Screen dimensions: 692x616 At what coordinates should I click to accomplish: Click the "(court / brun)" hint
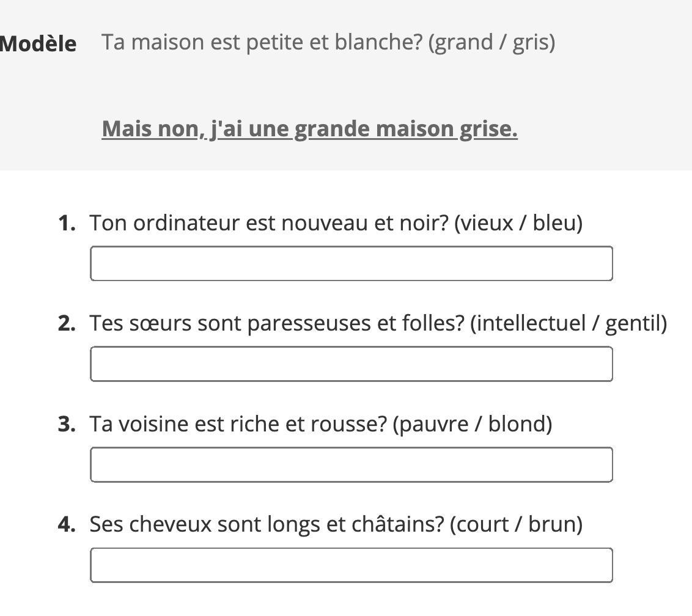(516, 524)
